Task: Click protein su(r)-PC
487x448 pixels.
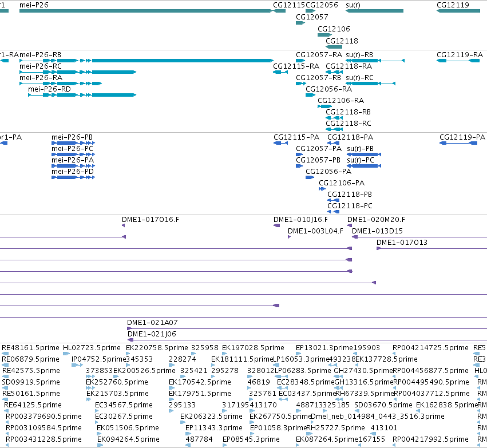Action: pyautogui.click(x=364, y=166)
